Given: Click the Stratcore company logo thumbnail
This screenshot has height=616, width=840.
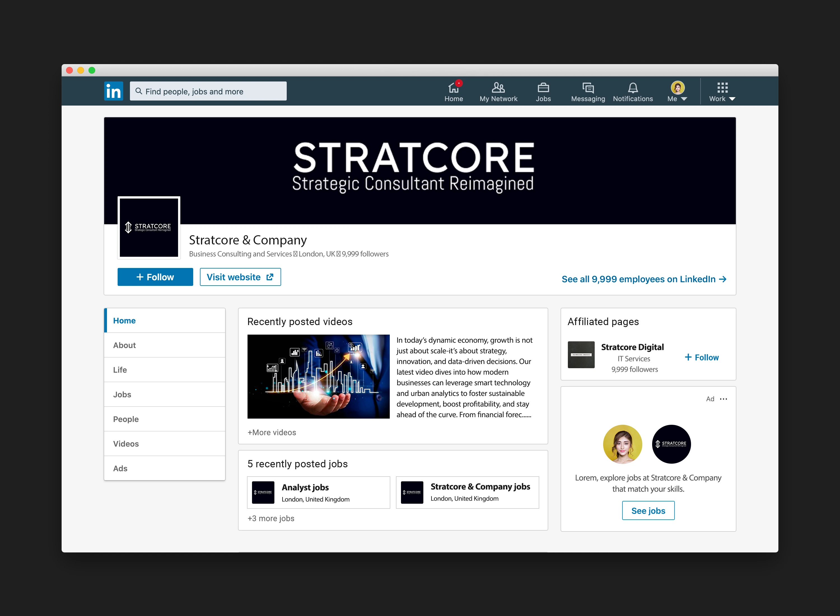Looking at the screenshot, I should tap(149, 227).
